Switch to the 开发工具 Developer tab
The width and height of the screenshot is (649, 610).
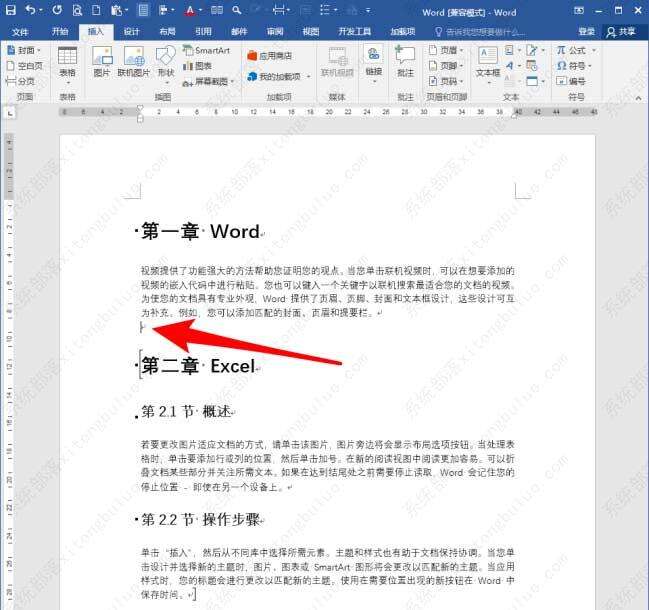(354, 32)
